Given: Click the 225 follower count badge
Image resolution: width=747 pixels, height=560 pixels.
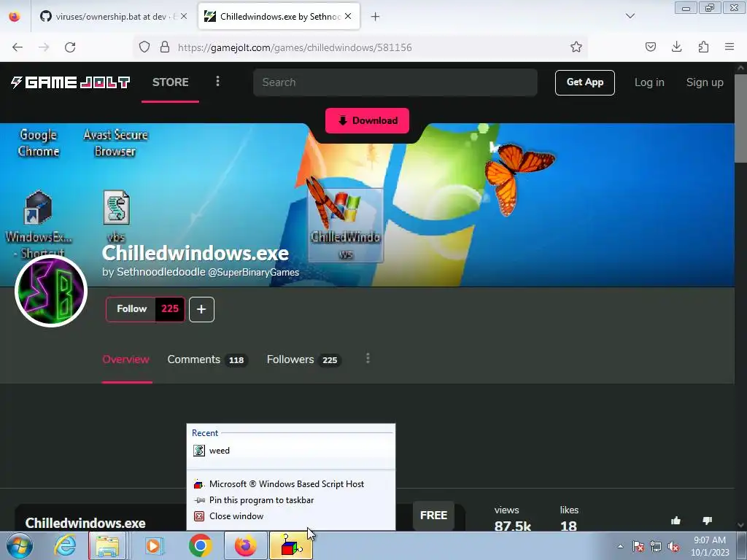Looking at the screenshot, I should coord(169,309).
